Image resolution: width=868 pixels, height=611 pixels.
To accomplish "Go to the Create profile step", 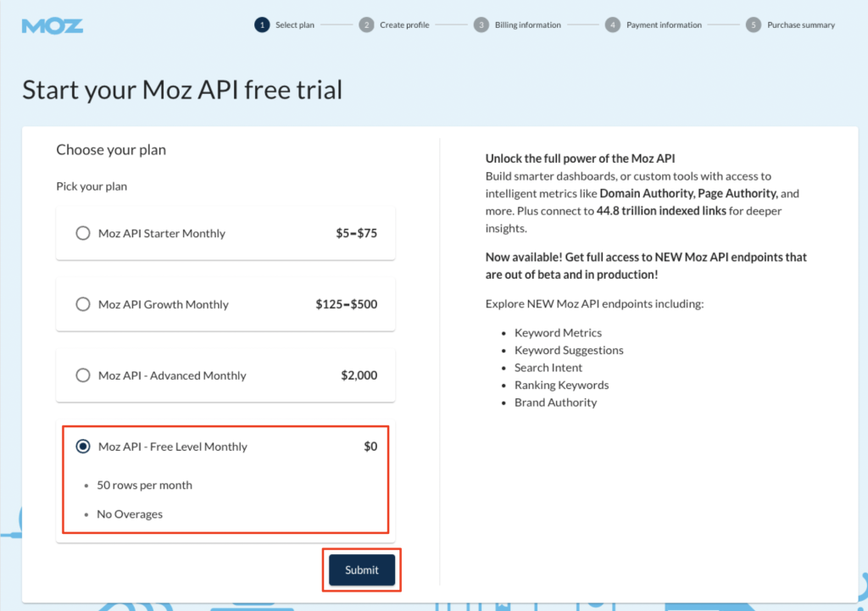I will (x=404, y=25).
